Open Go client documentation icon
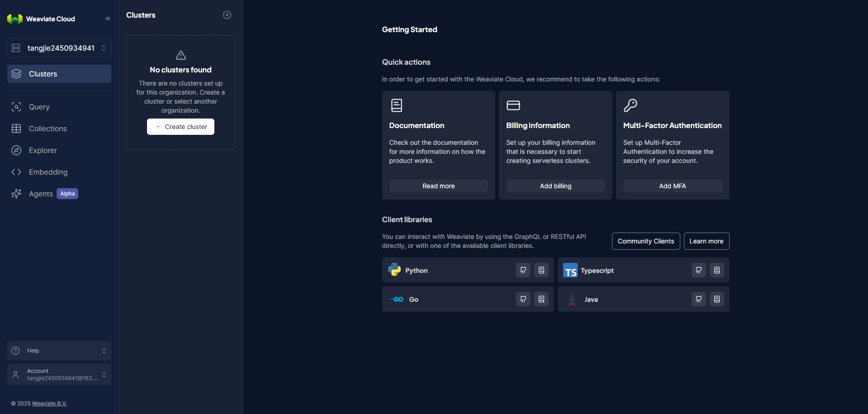Viewport: 868px width, 414px height. coord(541,299)
